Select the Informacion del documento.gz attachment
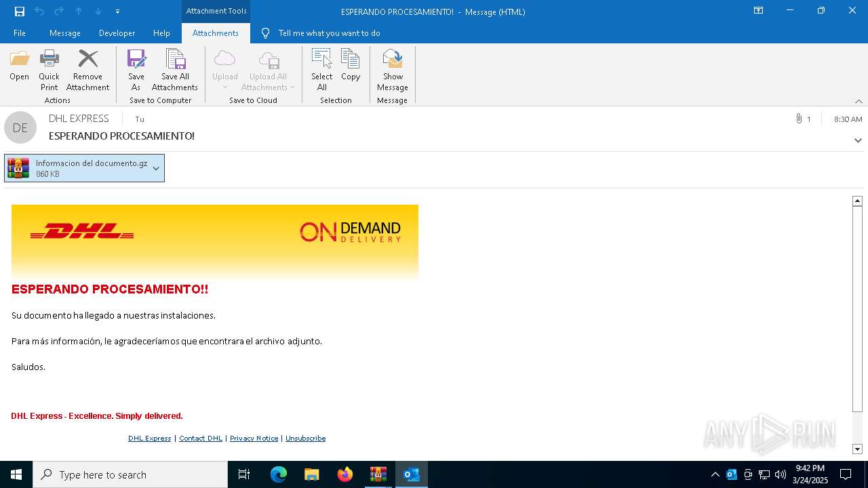This screenshot has width=868, height=488. coord(84,168)
